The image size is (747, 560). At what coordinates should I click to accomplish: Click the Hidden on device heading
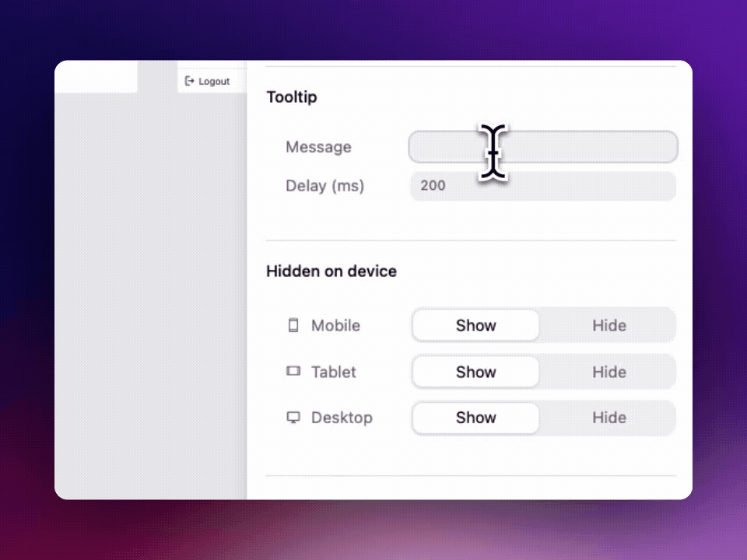point(331,271)
